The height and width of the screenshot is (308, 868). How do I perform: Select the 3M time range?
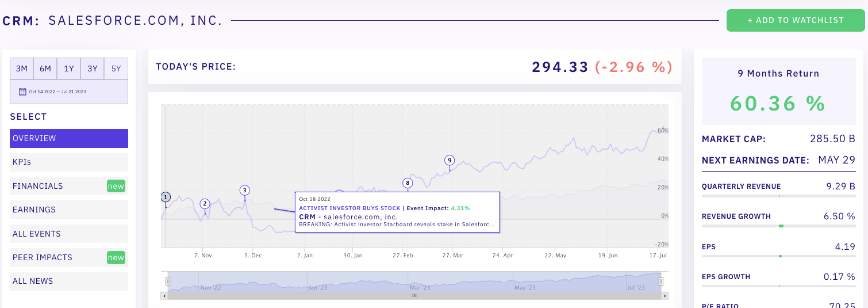pyautogui.click(x=22, y=69)
